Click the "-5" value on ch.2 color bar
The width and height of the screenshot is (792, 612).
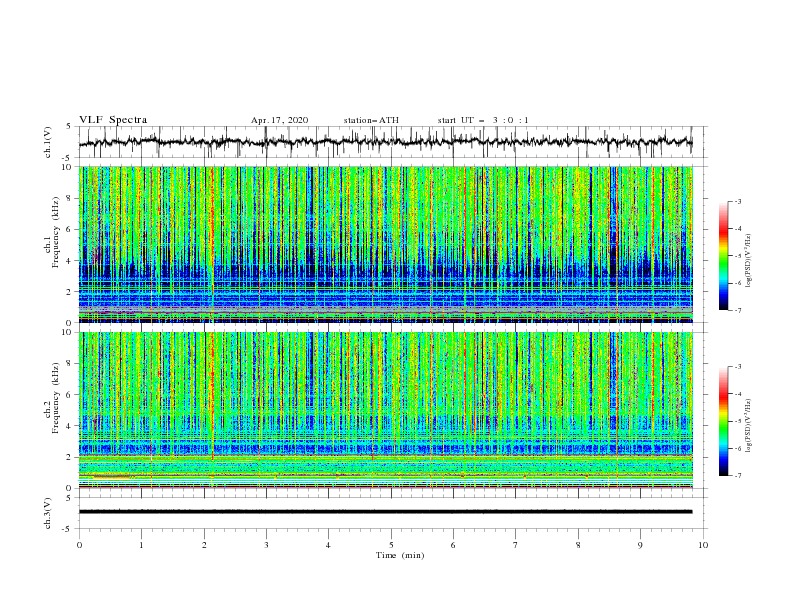coord(737,421)
